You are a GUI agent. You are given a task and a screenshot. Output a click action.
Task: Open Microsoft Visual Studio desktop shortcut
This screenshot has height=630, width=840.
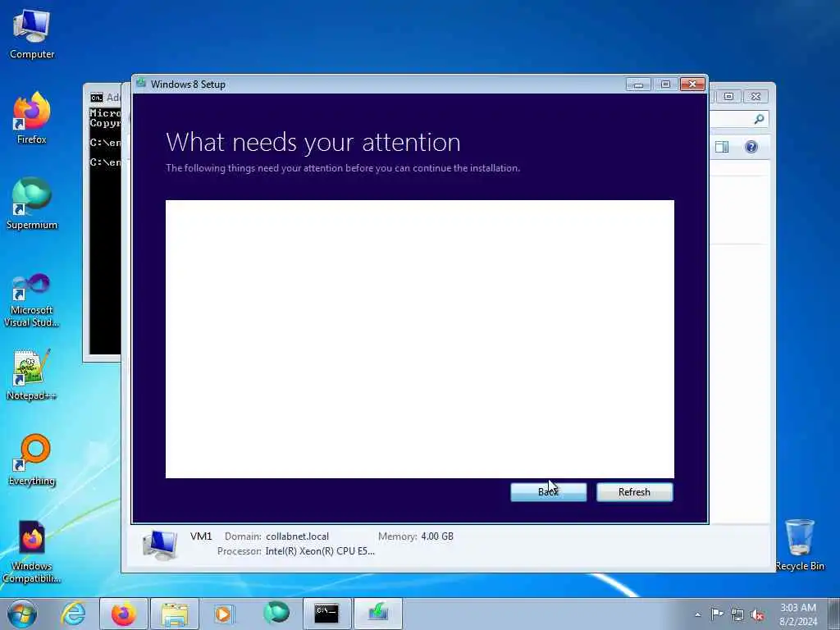(x=32, y=300)
